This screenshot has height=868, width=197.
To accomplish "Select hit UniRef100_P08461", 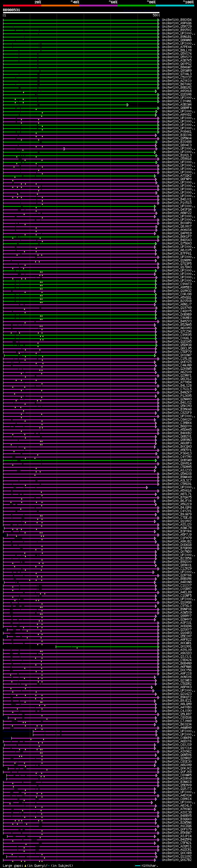I will click(177, 132).
